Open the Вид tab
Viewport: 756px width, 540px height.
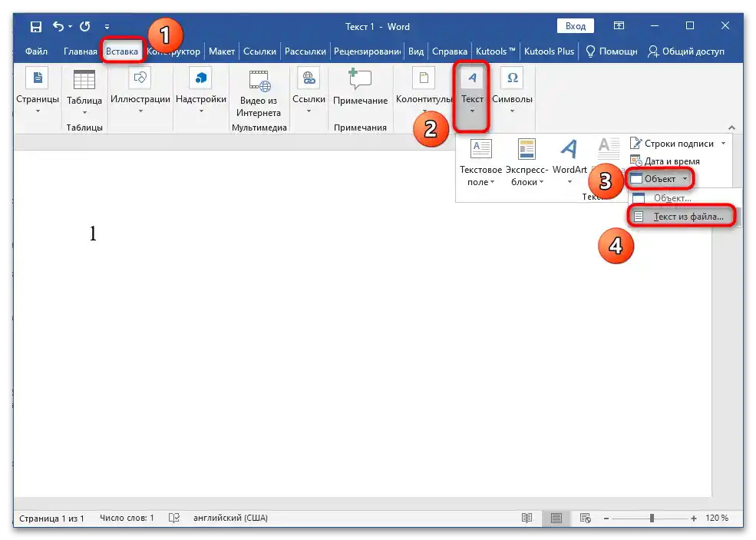pos(415,51)
